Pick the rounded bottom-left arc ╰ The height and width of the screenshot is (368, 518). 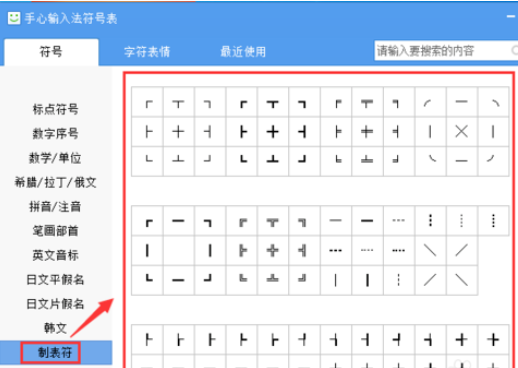coord(431,161)
